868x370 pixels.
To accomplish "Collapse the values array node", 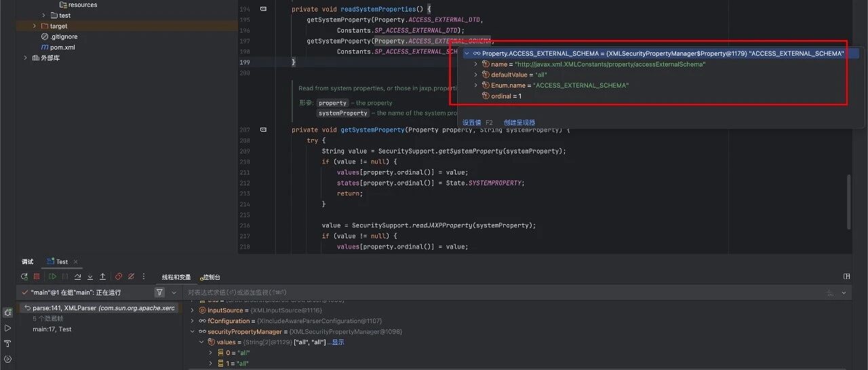I will point(201,342).
